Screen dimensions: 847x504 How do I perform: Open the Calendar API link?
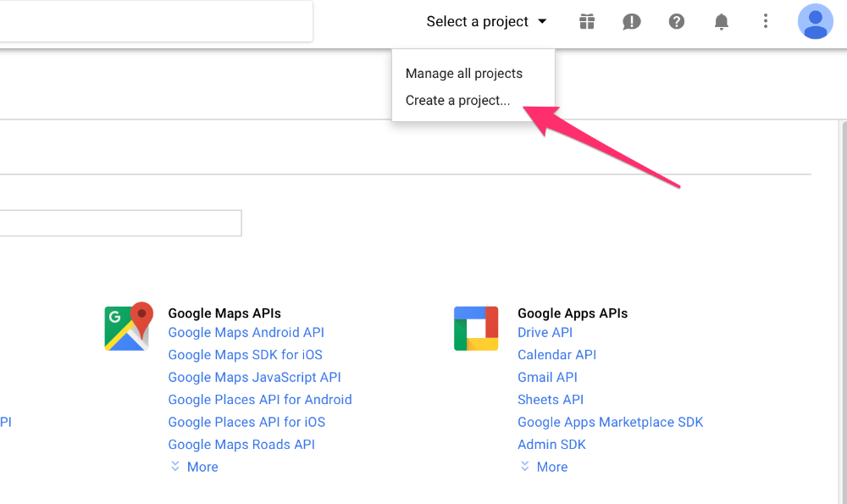(557, 355)
